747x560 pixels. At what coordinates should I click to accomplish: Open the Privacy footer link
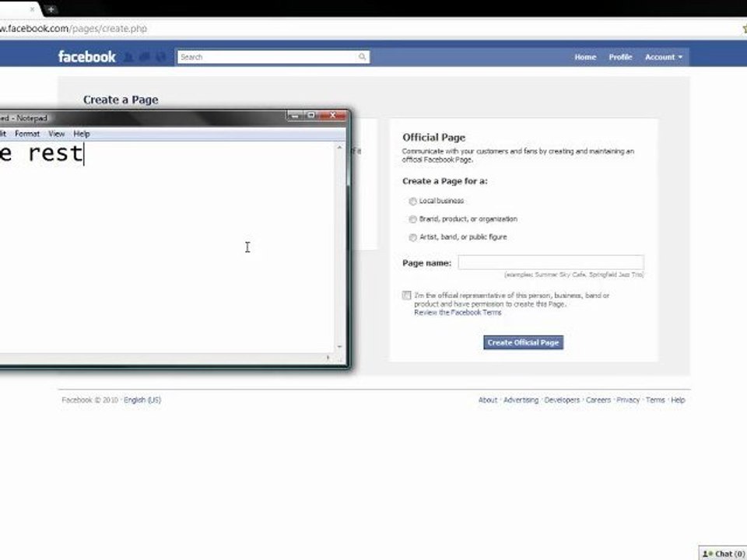pyautogui.click(x=628, y=400)
